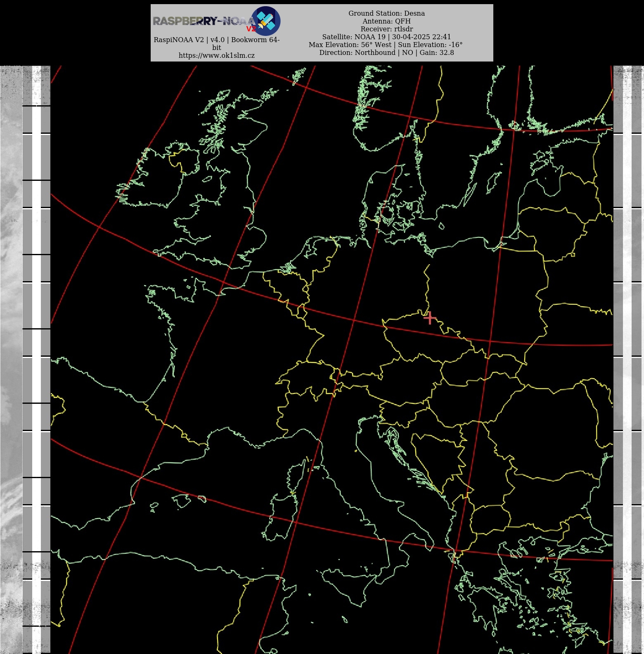Select the 'Antenna: QFH' line
Image resolution: width=644 pixels, height=654 pixels.
point(386,21)
